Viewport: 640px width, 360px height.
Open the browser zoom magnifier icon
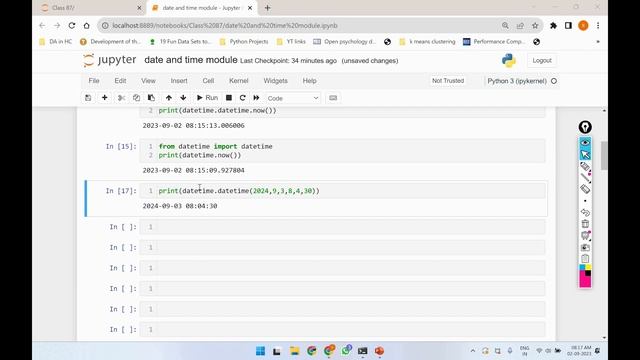click(x=505, y=25)
